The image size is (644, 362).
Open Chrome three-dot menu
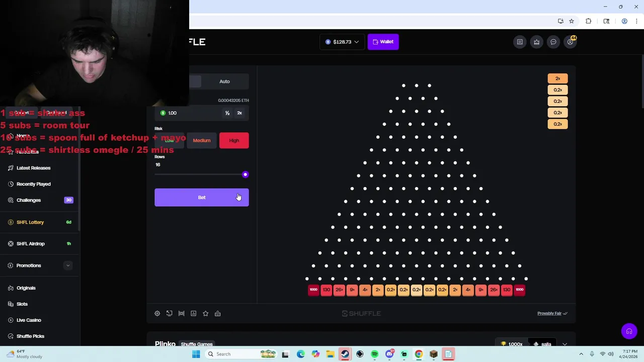[x=636, y=21]
